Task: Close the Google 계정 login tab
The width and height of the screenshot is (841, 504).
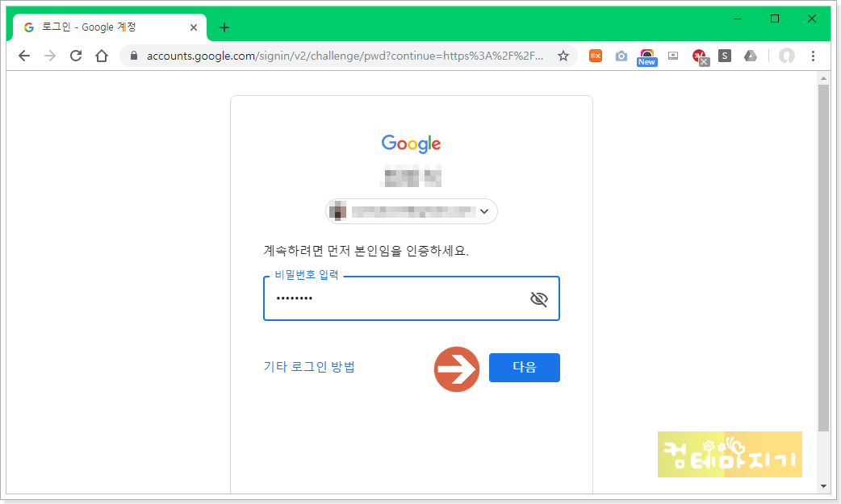Action: pyautogui.click(x=194, y=27)
